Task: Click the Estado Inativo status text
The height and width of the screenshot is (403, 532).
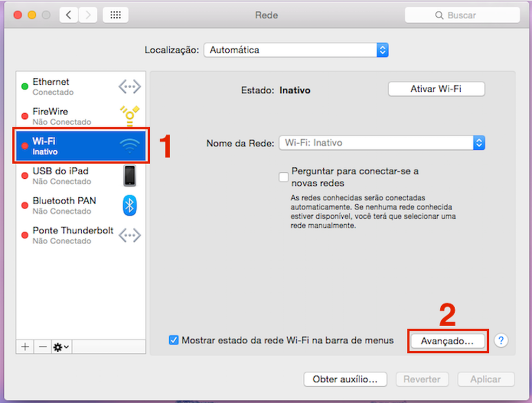Action: (x=276, y=91)
